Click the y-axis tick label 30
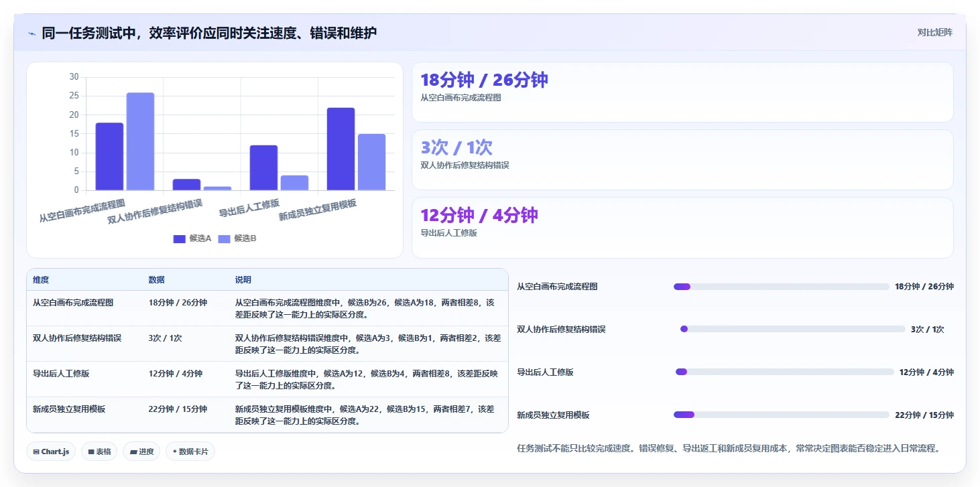The height and width of the screenshot is (487, 980). click(74, 77)
